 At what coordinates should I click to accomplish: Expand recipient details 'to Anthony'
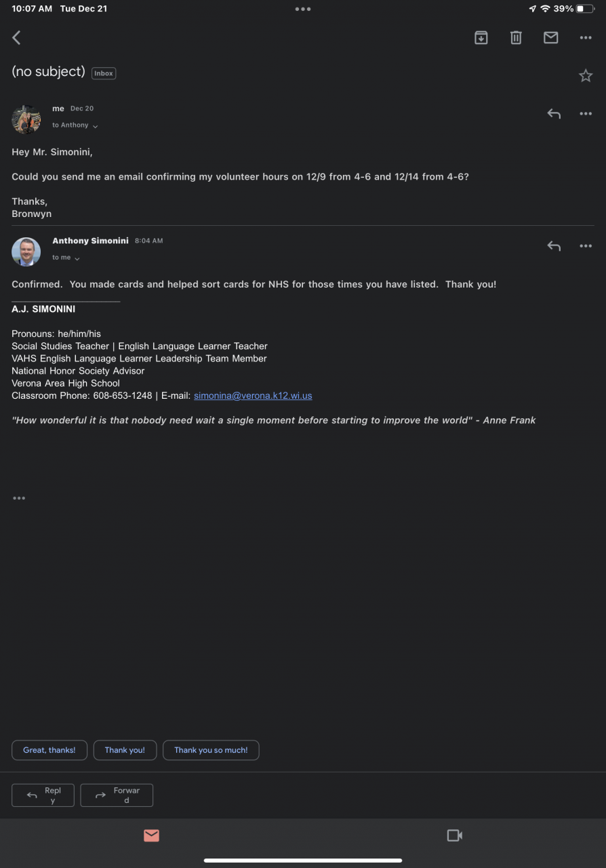click(x=75, y=125)
